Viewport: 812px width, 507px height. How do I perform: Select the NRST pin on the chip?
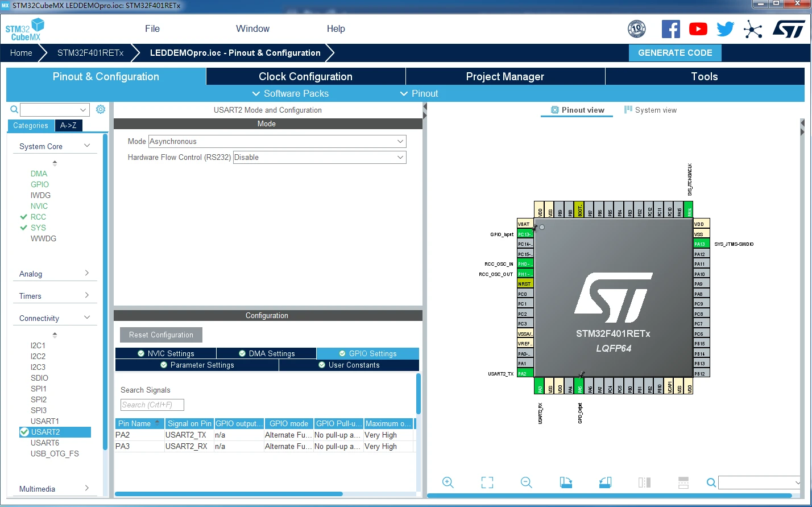click(x=525, y=284)
